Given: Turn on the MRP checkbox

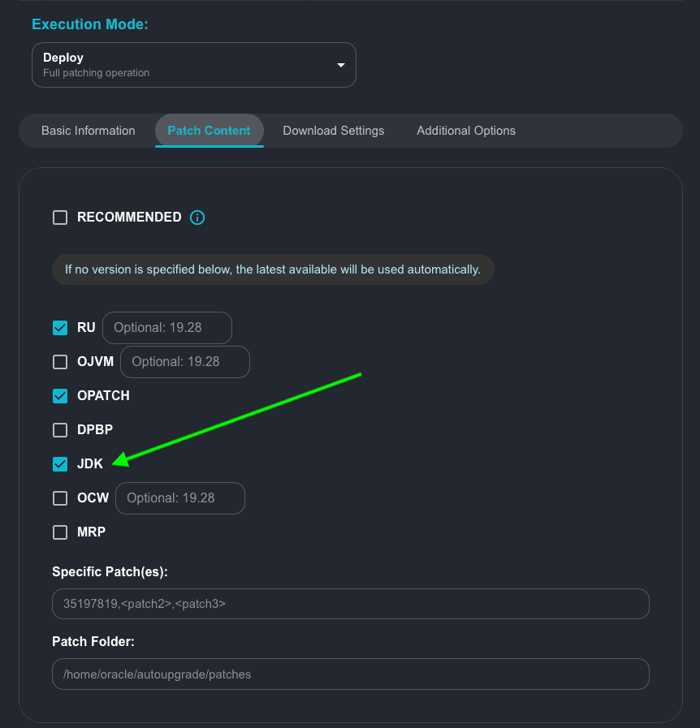Looking at the screenshot, I should (60, 532).
